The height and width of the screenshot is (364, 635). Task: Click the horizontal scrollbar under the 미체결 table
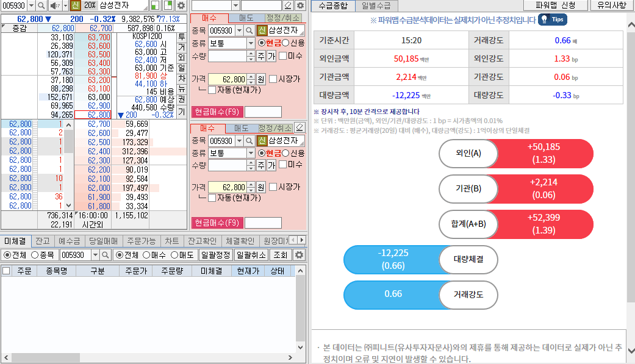148,358
